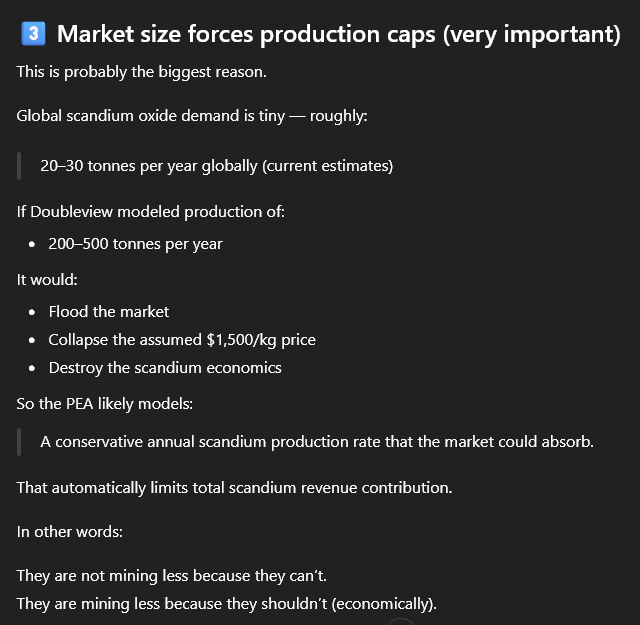640x625 pixels.
Task: Click the gray quote bar beside "20–30 tonnes"
Action: point(19,165)
